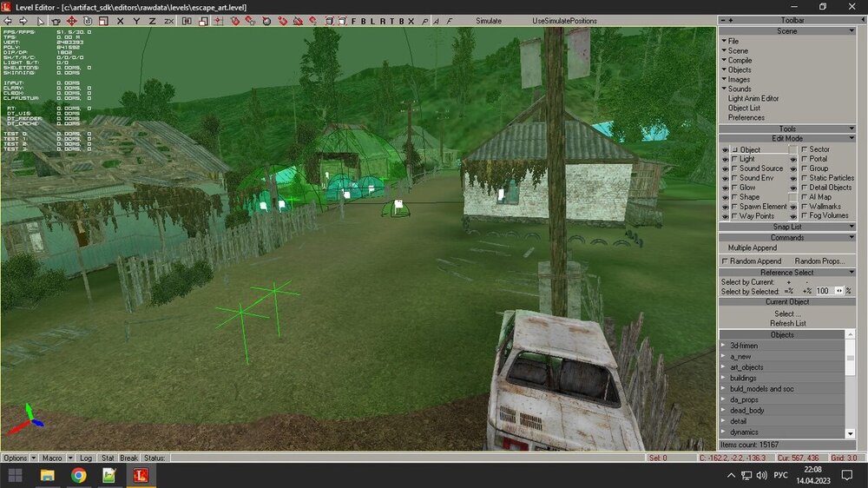Screen dimensions: 868x488
Task: Click the Redo right-arrow toolbar icon
Action: click(23, 21)
